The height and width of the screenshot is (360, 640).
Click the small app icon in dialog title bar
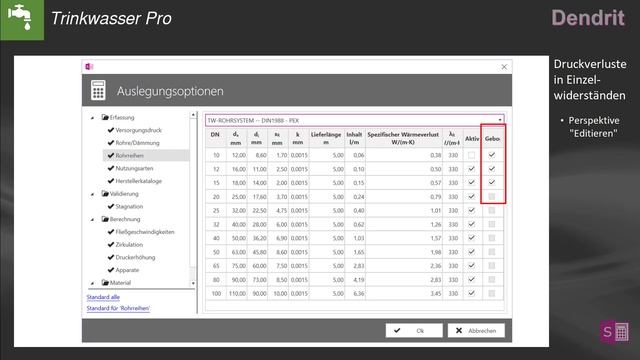point(89,67)
